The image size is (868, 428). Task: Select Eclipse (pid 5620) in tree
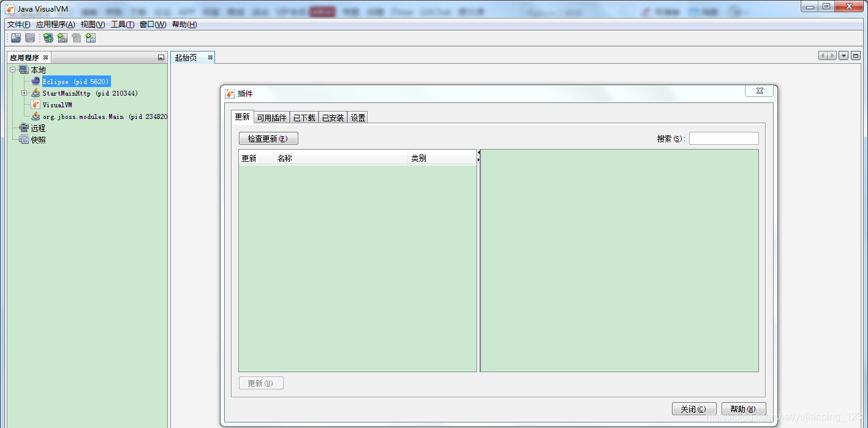(76, 82)
